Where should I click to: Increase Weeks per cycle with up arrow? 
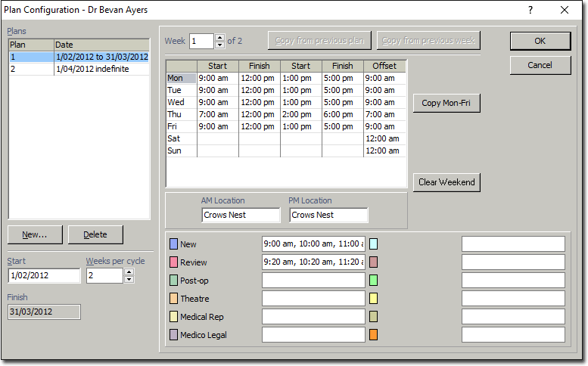tap(129, 272)
